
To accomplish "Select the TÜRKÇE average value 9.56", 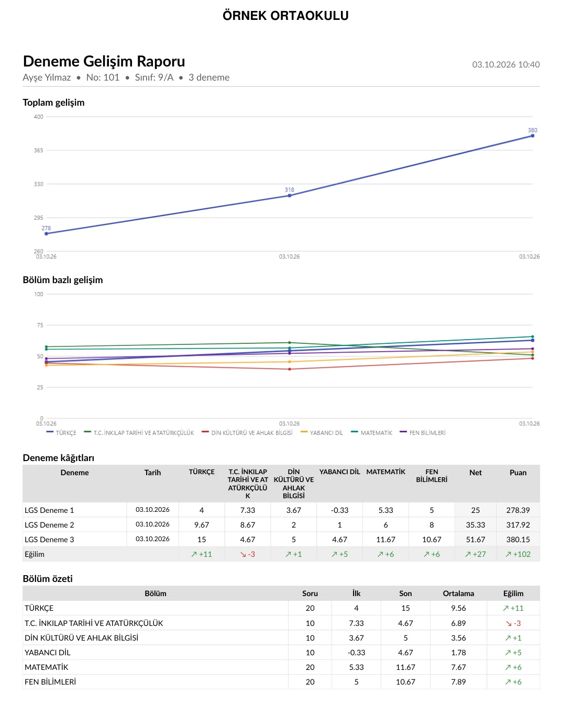I will [x=458, y=608].
